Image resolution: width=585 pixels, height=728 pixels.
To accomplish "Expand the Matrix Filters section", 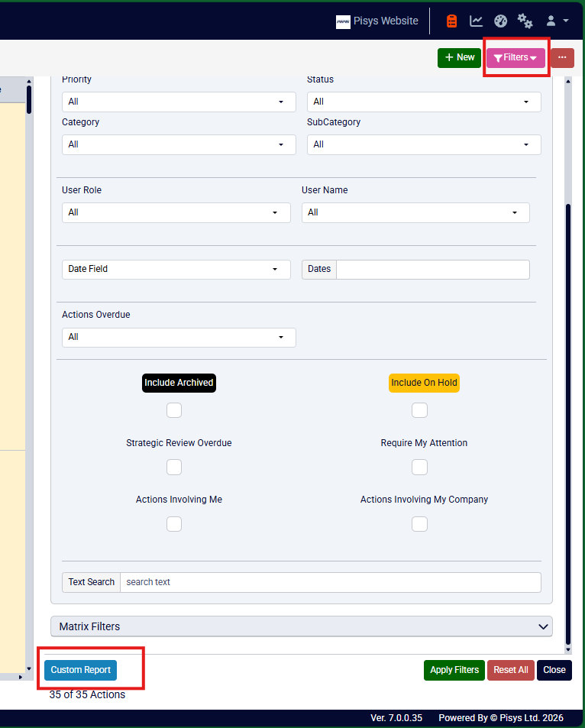I will pyautogui.click(x=302, y=626).
